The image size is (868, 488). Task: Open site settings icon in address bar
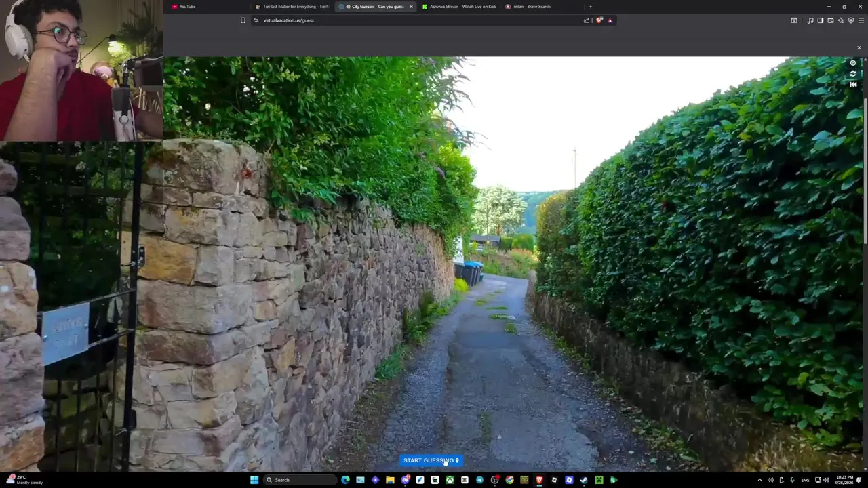tap(256, 20)
